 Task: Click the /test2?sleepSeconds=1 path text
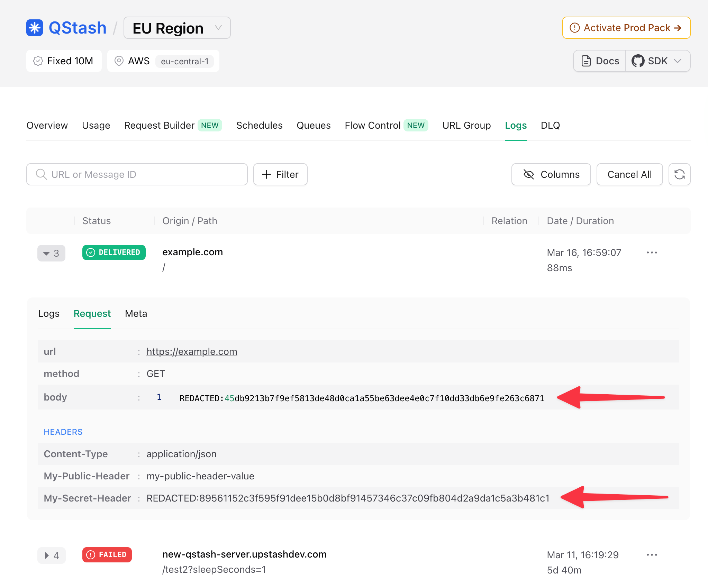pyautogui.click(x=214, y=569)
